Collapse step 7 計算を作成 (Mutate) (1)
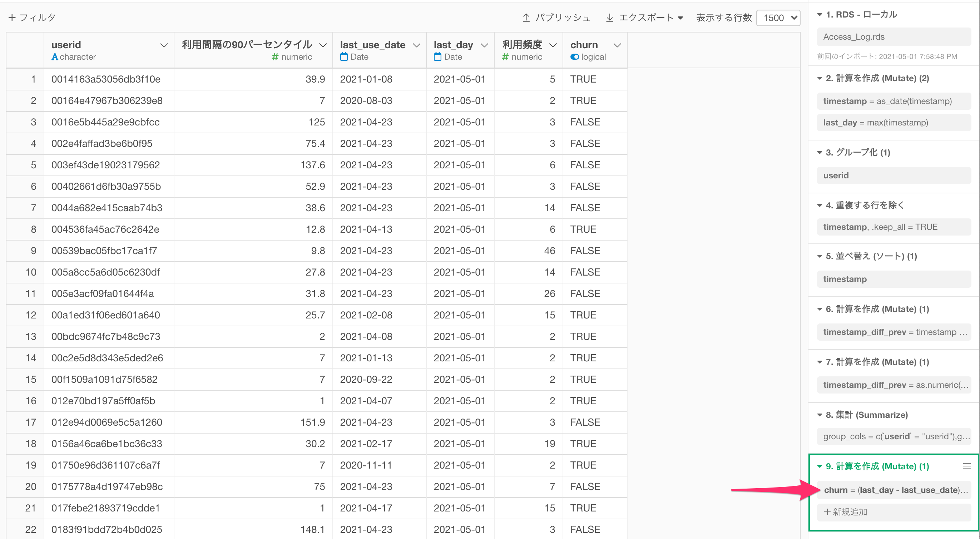 [820, 362]
